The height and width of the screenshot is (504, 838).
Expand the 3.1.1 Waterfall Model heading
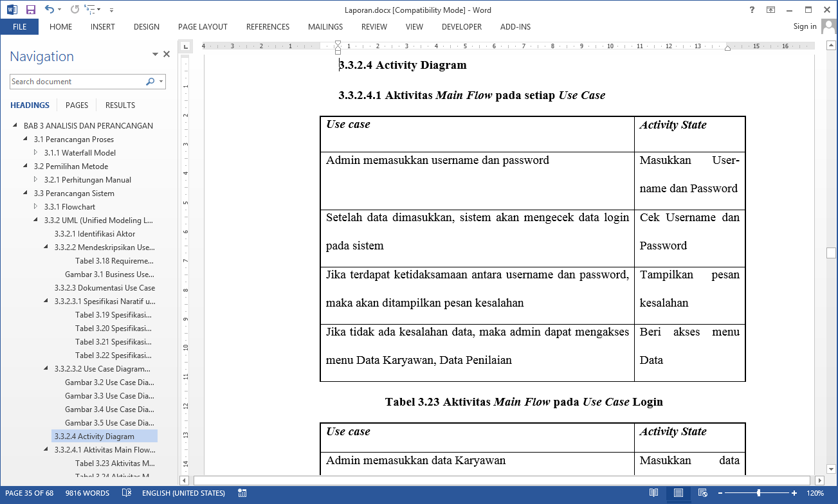point(36,153)
